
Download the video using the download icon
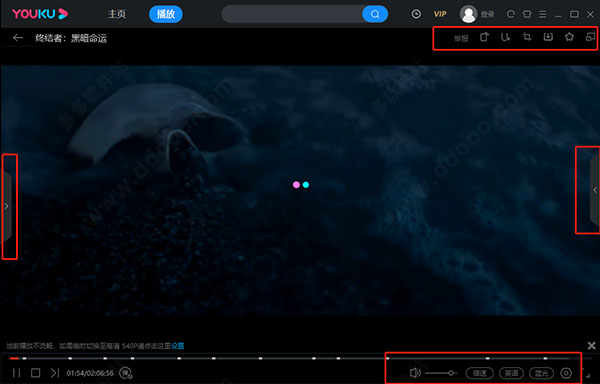[x=548, y=37]
